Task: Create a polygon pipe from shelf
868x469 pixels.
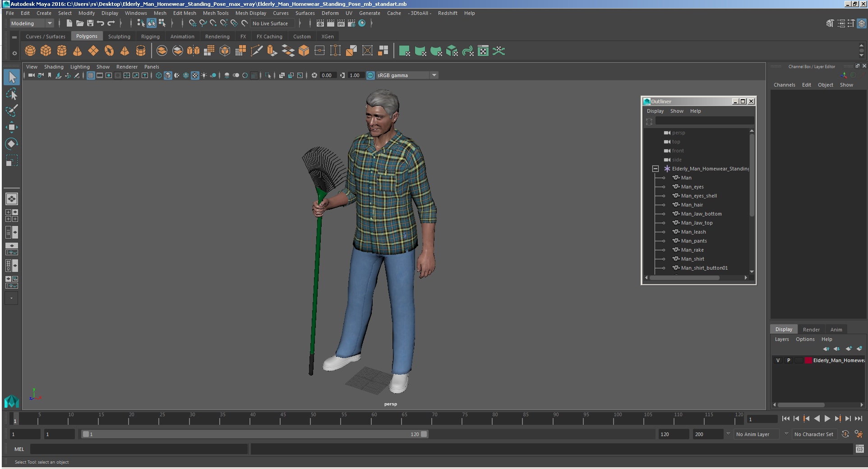Action: (x=141, y=51)
